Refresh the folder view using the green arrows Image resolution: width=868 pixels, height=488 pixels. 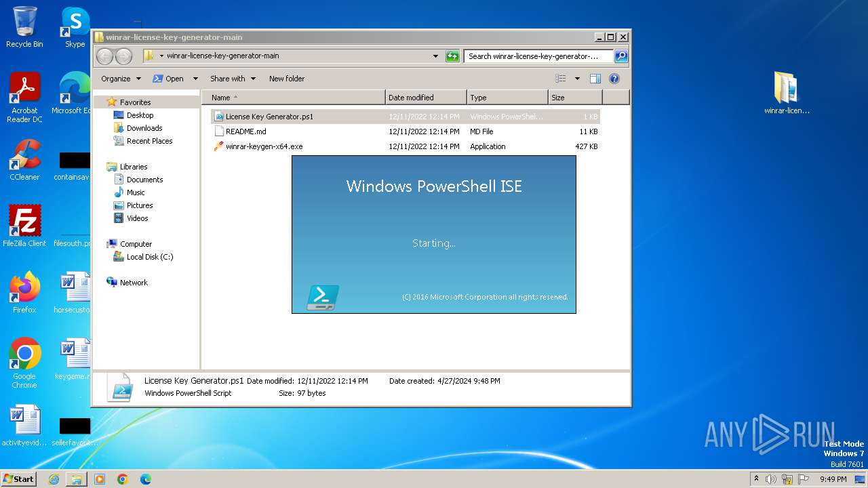[x=452, y=56]
